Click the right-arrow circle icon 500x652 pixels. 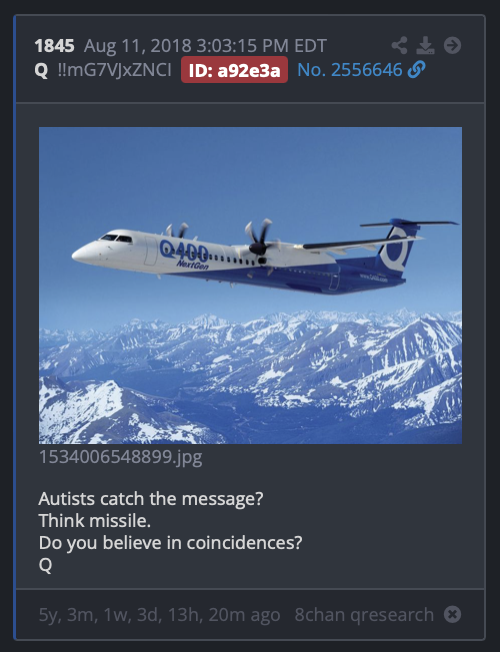point(452,45)
